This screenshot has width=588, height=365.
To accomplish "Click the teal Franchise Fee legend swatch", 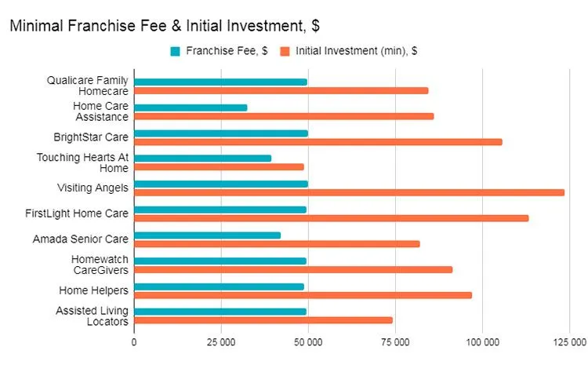I will click(175, 52).
